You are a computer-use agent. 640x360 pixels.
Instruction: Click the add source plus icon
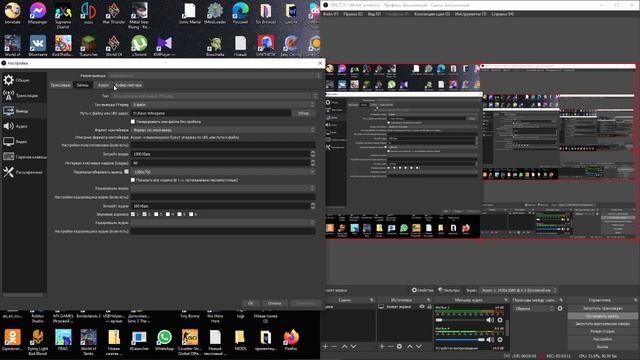click(x=382, y=347)
